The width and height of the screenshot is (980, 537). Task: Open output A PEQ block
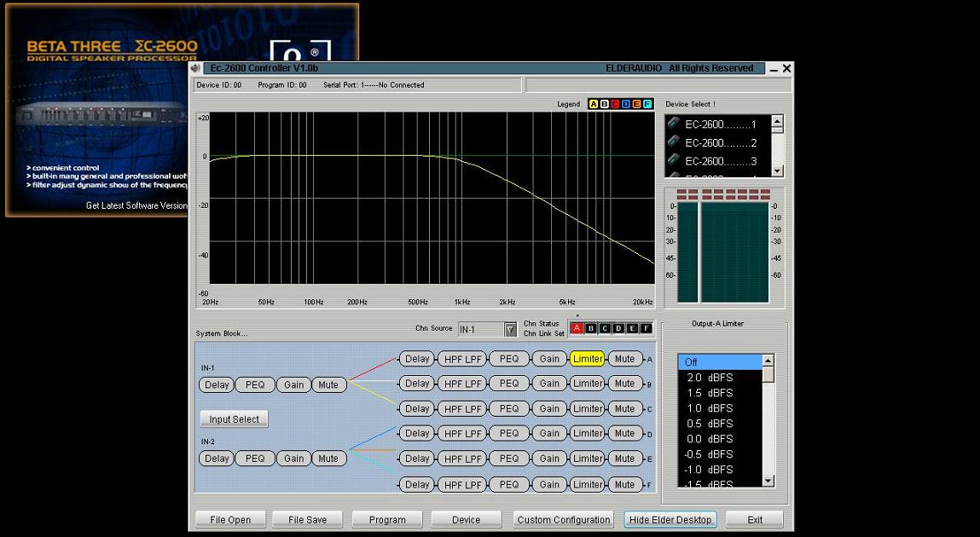pos(508,358)
